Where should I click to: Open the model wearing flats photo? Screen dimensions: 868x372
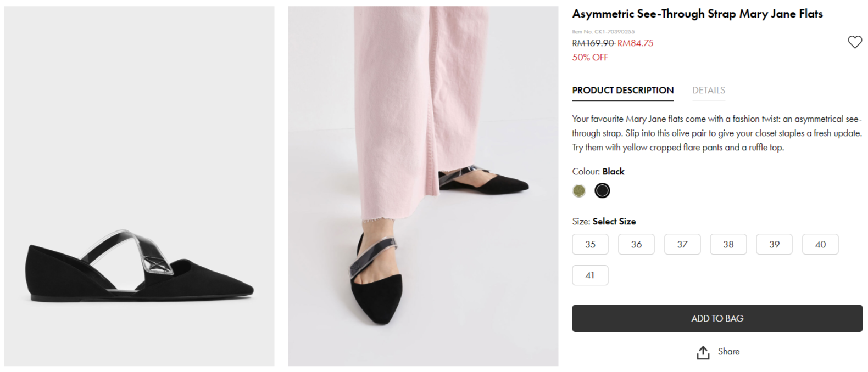423,186
